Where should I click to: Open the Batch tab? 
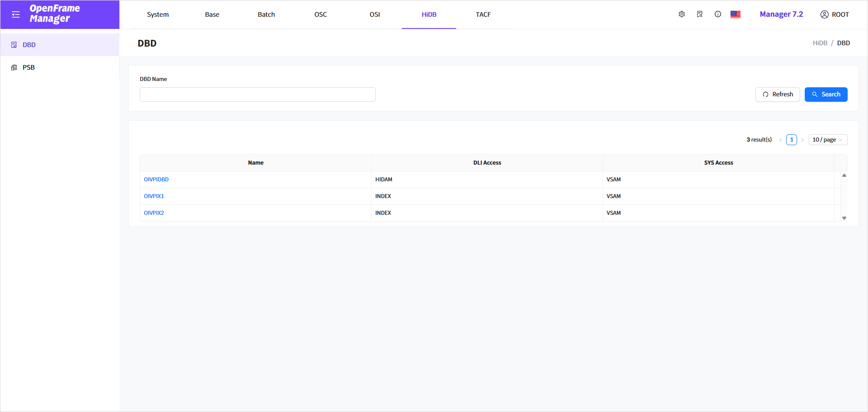pyautogui.click(x=266, y=14)
